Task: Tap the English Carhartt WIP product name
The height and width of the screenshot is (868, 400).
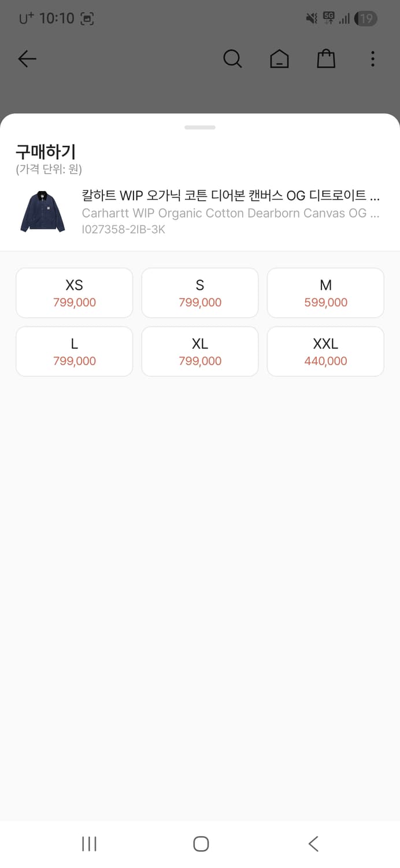Action: click(230, 213)
